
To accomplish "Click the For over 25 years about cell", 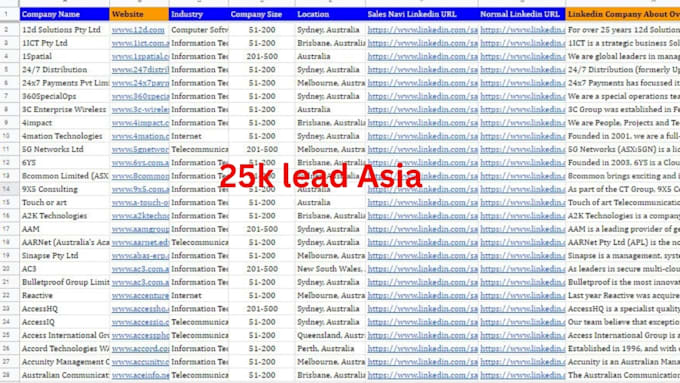I will tap(623, 29).
